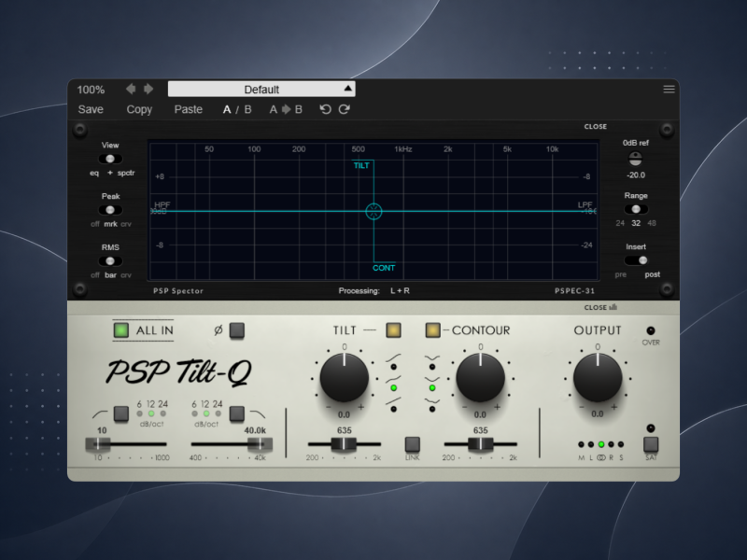Click the contour frequency slider handle
Viewport: 747px width, 560px height.
click(480, 444)
